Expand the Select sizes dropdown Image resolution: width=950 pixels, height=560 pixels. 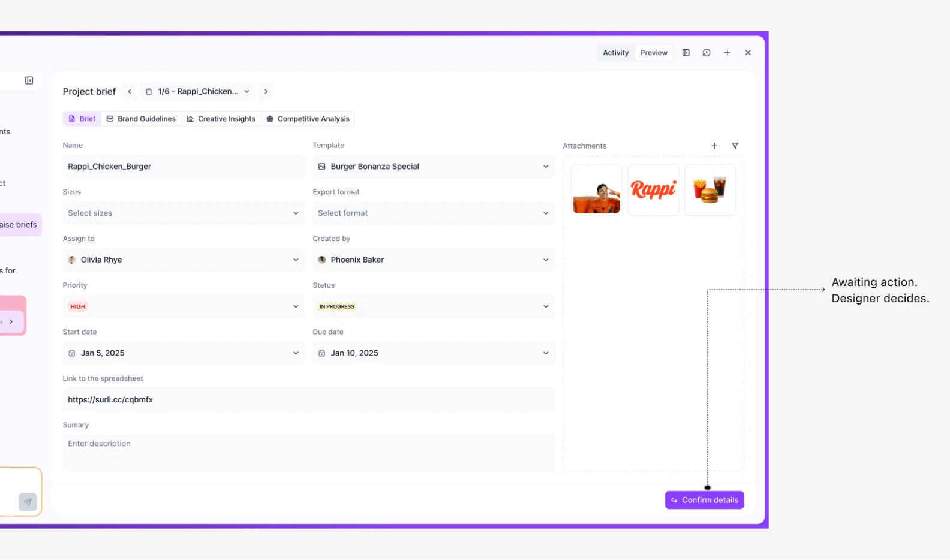click(184, 213)
